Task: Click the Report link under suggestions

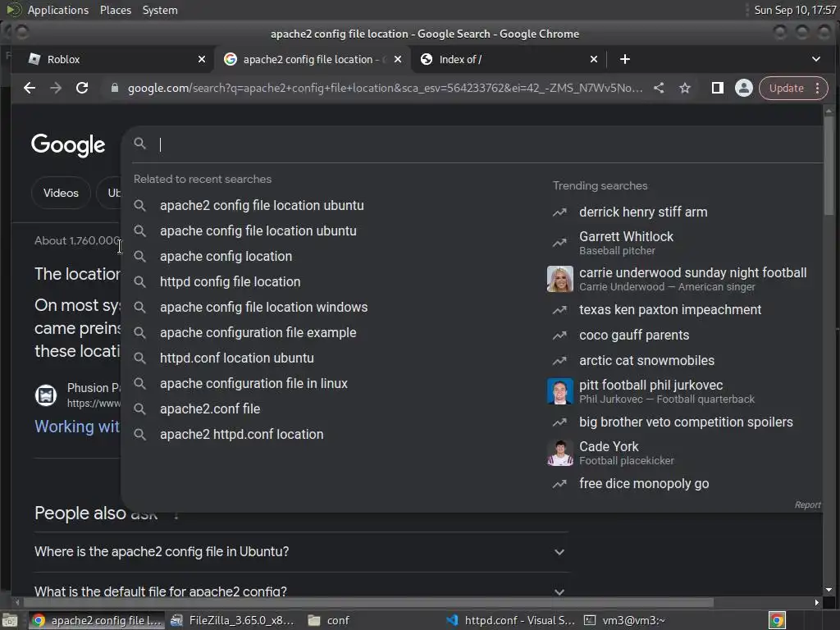Action: pyautogui.click(x=807, y=504)
